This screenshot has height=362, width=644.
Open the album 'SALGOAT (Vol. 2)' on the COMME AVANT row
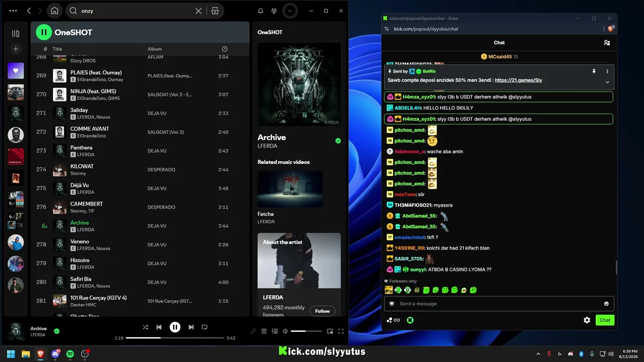166,132
